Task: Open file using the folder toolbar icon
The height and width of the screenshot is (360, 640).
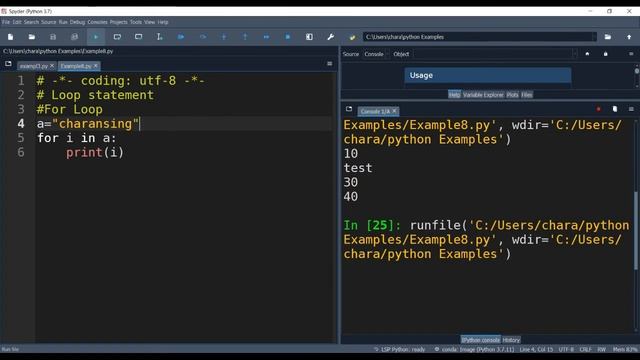Action: tap(31, 37)
